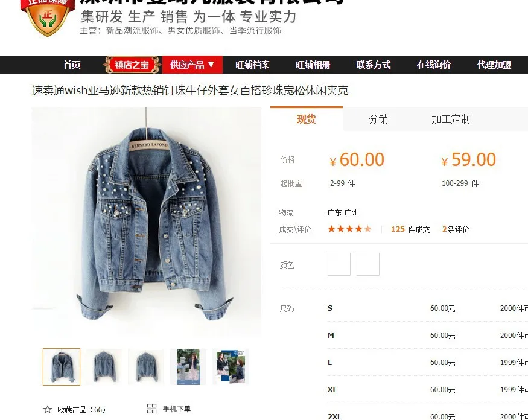This screenshot has height=420, width=528.
Task: Click the star icon beside 收藏产品
Action: (48, 409)
